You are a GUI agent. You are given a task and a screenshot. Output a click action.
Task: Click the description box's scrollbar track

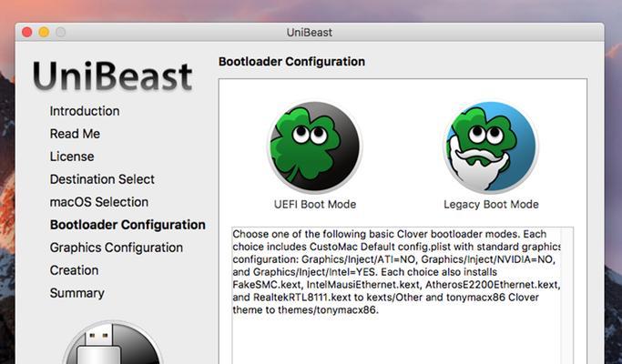coord(566,296)
